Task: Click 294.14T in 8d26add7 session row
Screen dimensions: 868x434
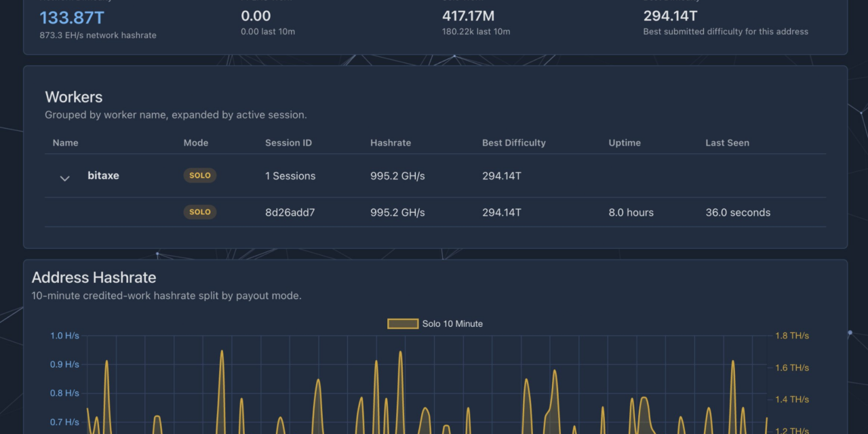Action: (502, 212)
